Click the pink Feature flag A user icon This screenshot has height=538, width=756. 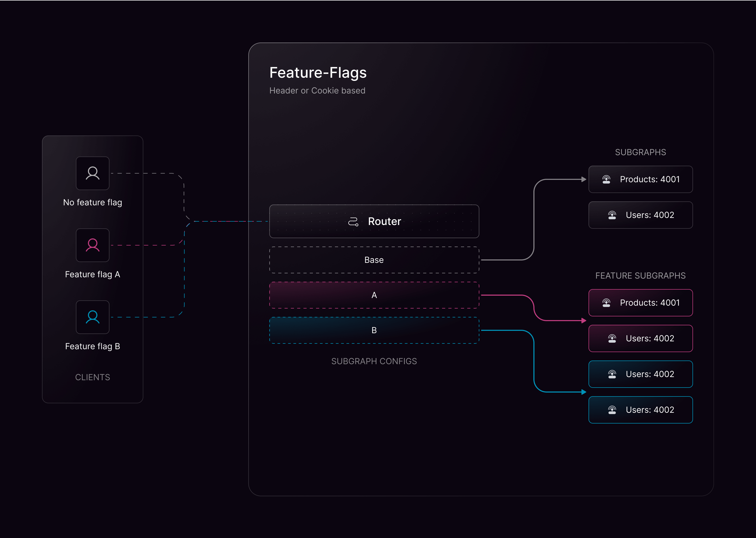tap(92, 245)
